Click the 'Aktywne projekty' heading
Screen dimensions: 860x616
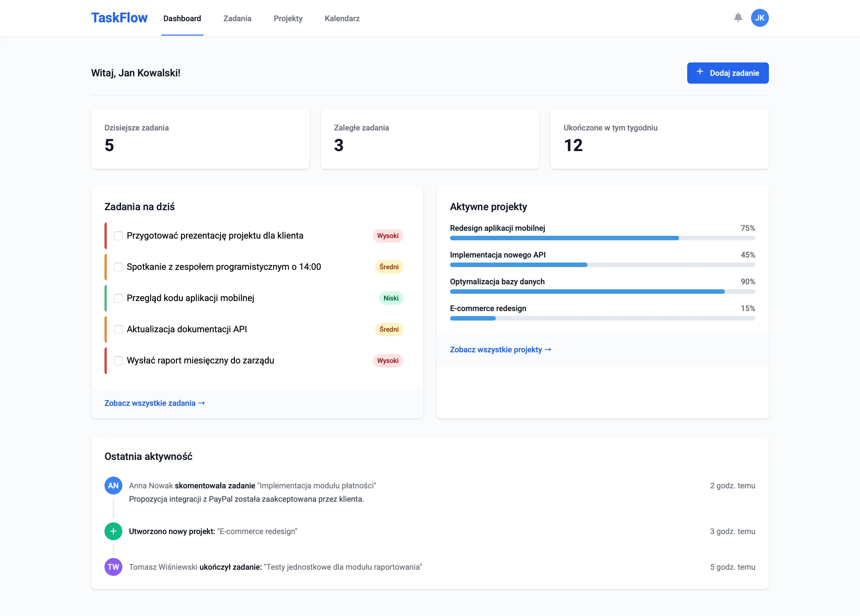[x=489, y=207]
